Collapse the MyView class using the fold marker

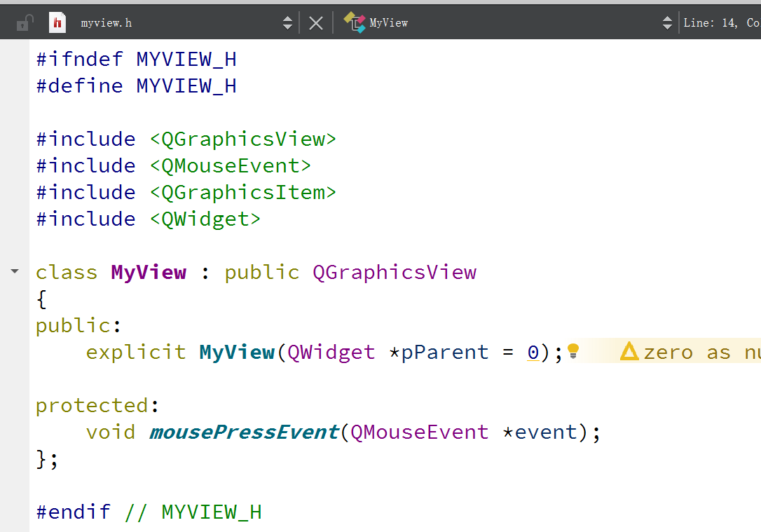pos(15,271)
